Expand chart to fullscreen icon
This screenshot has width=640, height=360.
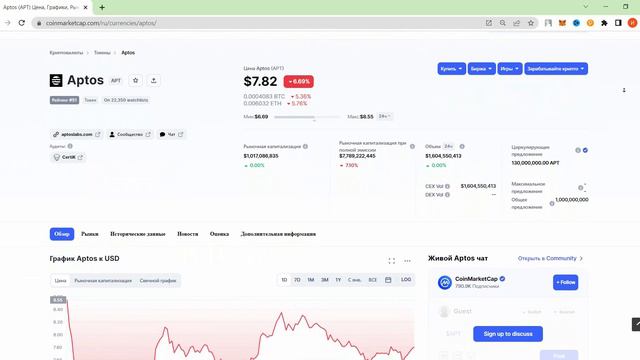click(391, 261)
